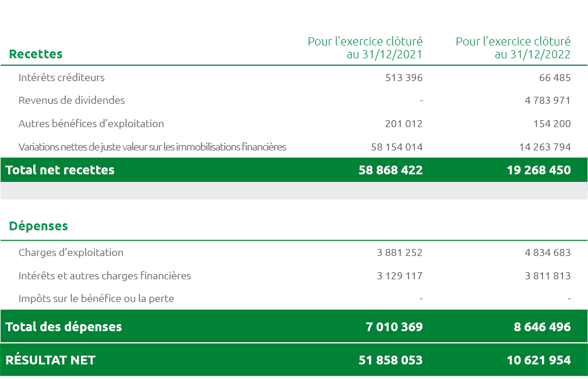Click the dividends value 4 783 971
The image size is (588, 379).
click(x=547, y=100)
